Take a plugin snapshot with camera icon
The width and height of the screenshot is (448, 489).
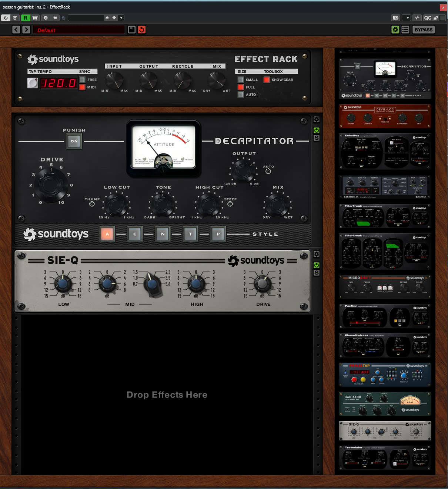tap(395, 18)
